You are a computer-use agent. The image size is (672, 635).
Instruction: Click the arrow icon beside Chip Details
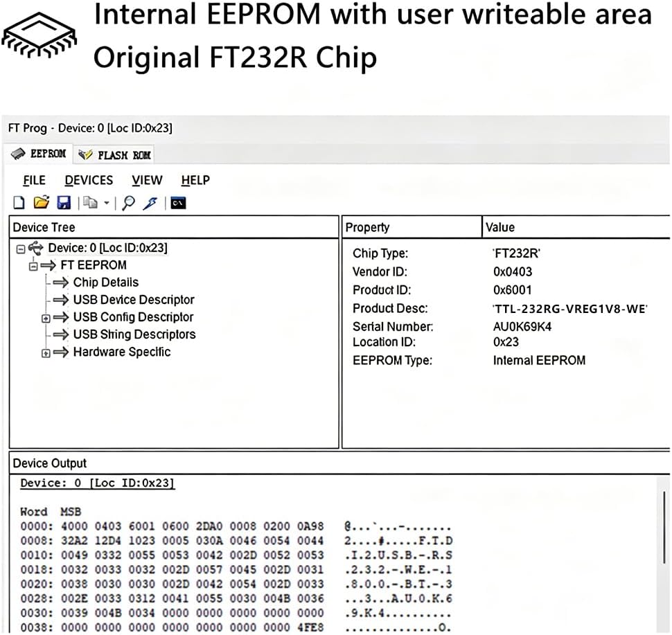pyautogui.click(x=61, y=283)
